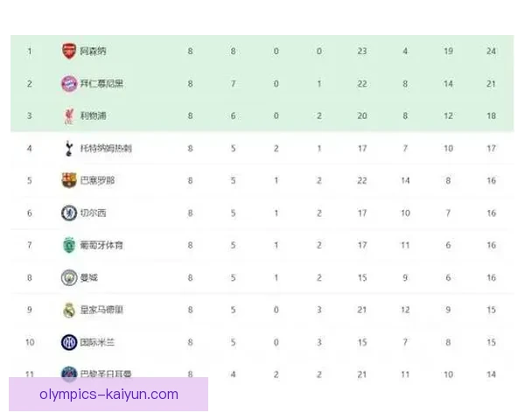Click the 拜仁慕尼黑 team name
The height and width of the screenshot is (420, 525).
pyautogui.click(x=101, y=83)
